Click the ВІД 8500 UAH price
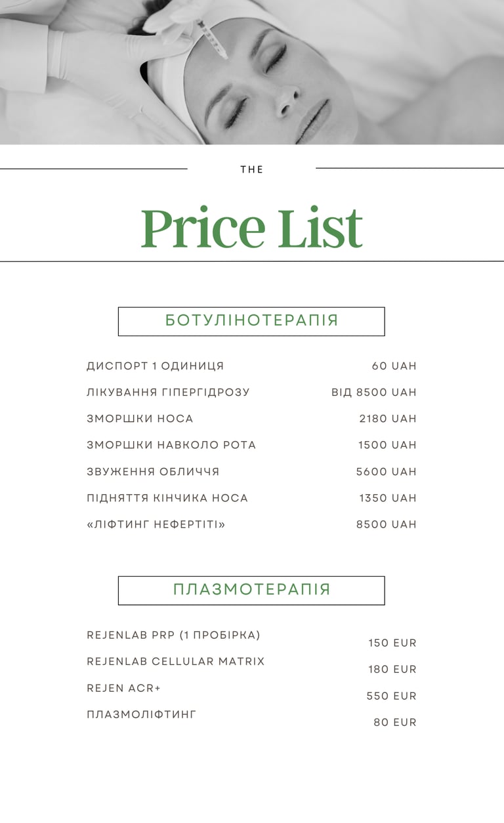 [x=374, y=392]
